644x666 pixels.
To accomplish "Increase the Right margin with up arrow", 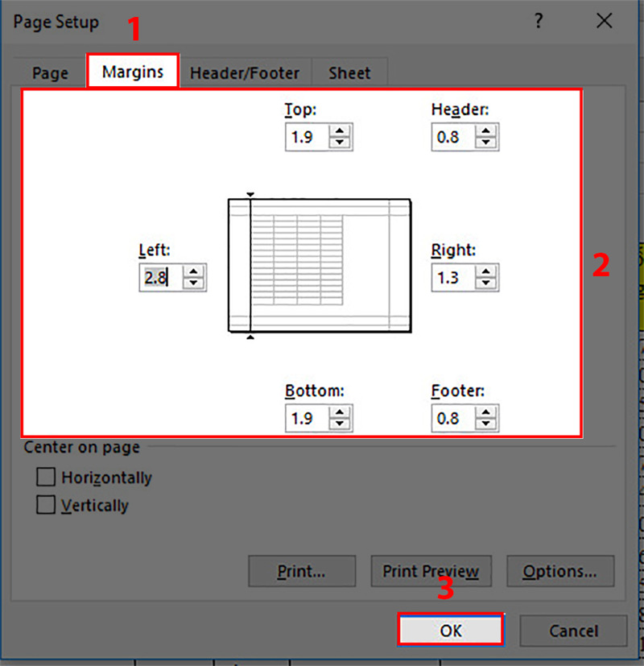I will 487,271.
